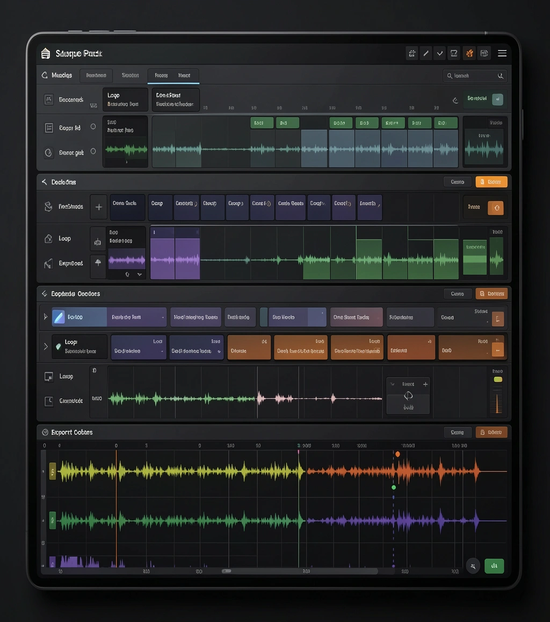Select the "Logo" card in the first panel
The image size is (550, 622).
(x=125, y=100)
